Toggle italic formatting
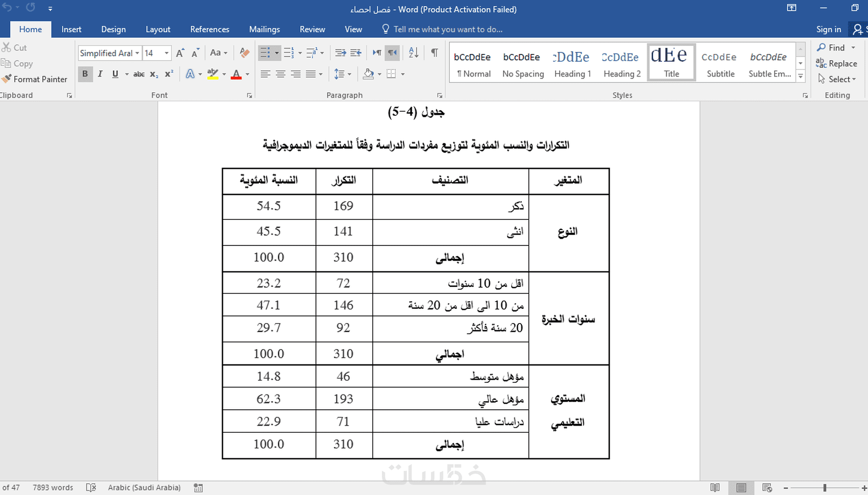This screenshot has height=495, width=868. [100, 74]
